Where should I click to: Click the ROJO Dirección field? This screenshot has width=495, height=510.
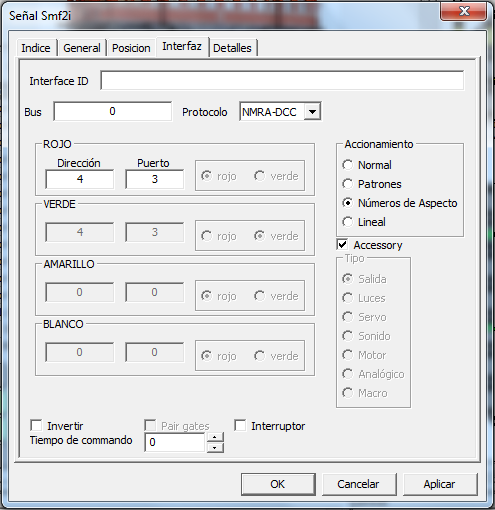pos(80,179)
